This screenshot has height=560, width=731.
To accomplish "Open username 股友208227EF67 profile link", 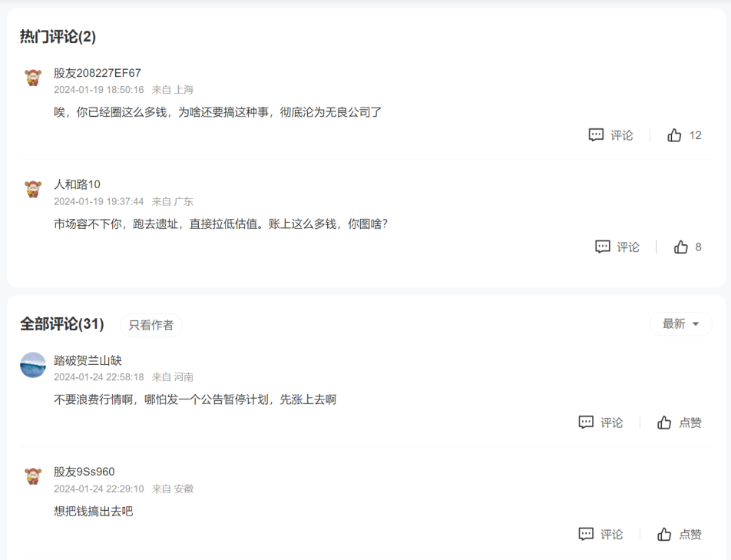I will coord(97,73).
